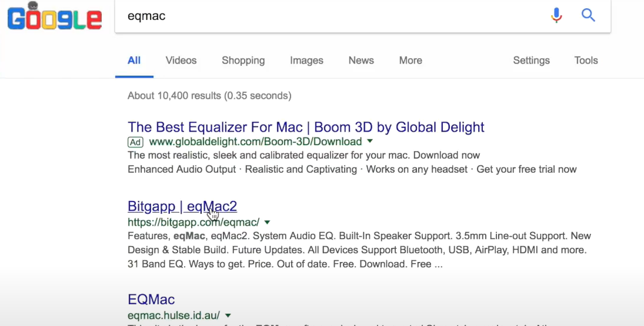
Task: Expand arrow next to globaldelight.com URL
Action: 370,142
